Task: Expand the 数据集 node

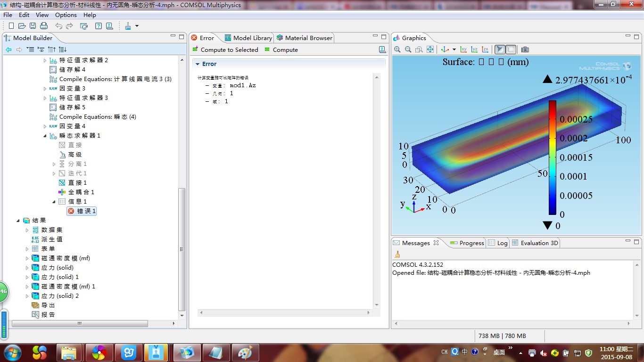Action: [x=27, y=230]
